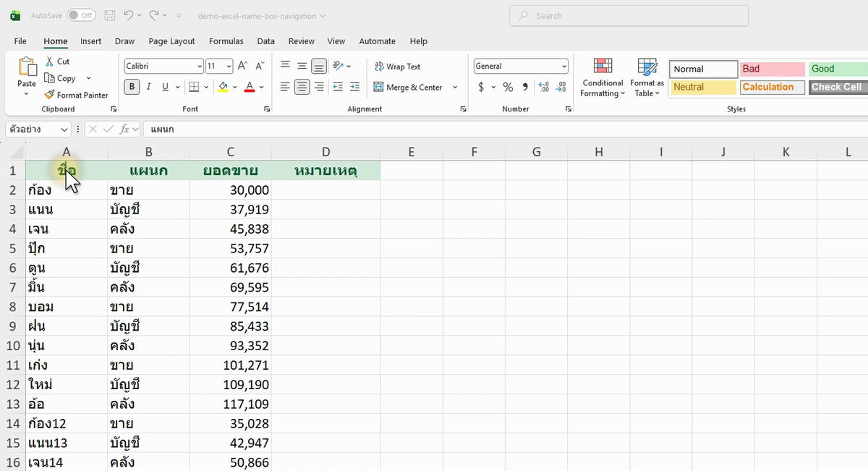Toggle Bold formatting

point(132,87)
